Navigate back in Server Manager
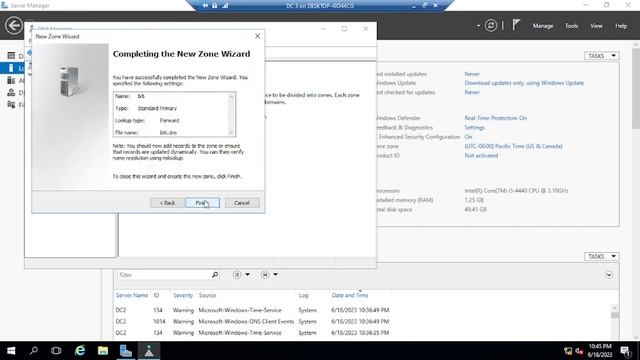This screenshot has height=360, width=640. click(x=14, y=25)
